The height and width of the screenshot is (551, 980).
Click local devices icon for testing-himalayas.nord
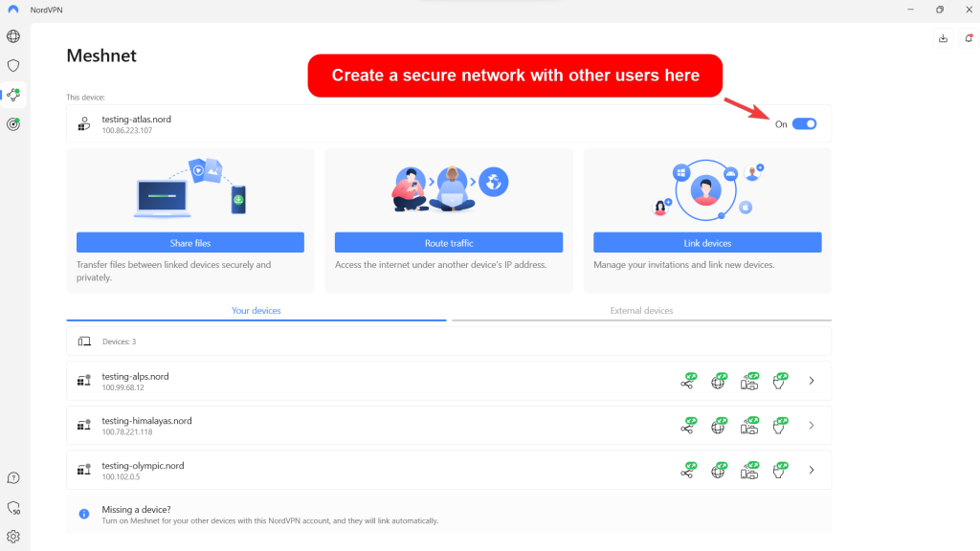click(x=749, y=426)
